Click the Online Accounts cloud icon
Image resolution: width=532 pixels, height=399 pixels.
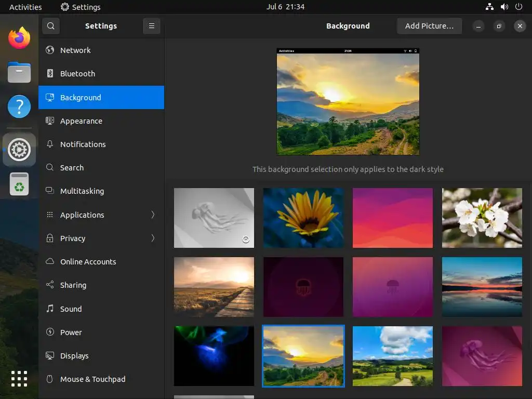(x=50, y=261)
